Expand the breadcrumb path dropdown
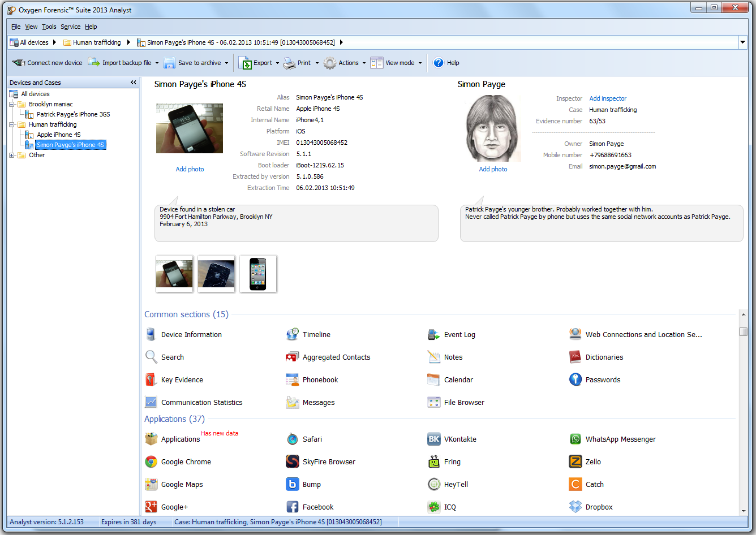 pyautogui.click(x=742, y=42)
